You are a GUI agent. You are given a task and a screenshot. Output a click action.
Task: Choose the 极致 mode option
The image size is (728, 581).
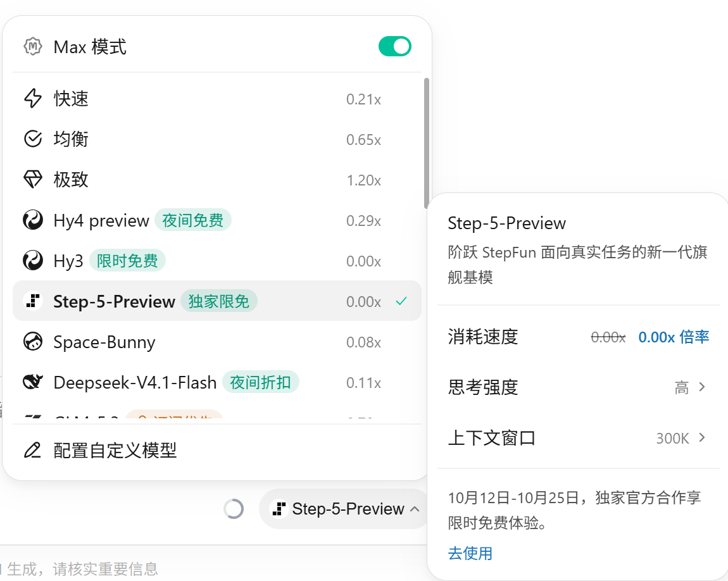tap(217, 180)
